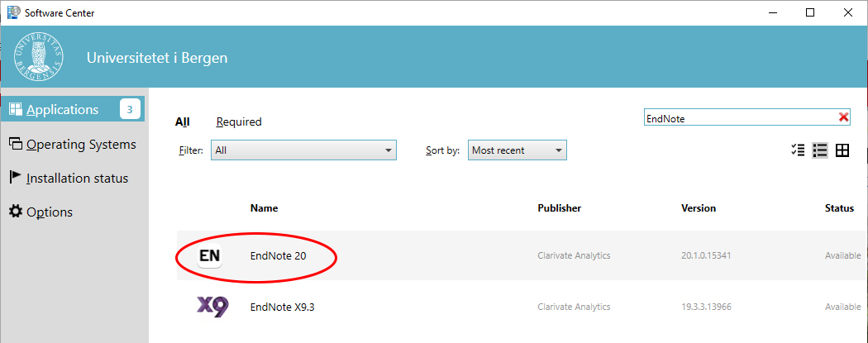Screen dimensions: 868x343
Task: Sort by the Status column header
Action: pyautogui.click(x=839, y=208)
